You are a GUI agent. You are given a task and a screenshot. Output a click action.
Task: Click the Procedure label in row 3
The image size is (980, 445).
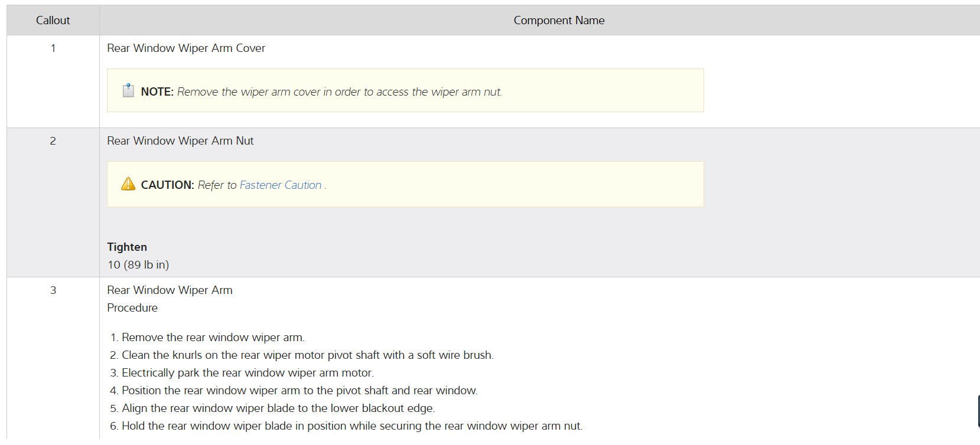[x=132, y=308]
